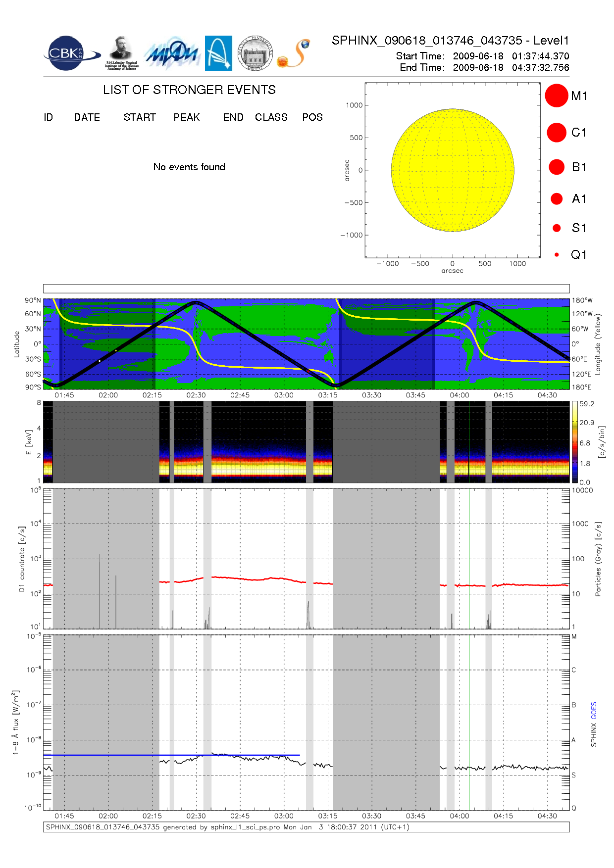The image size is (614, 868).
Task: Click the Particles (Gray) [c/s] axis label
Action: click(x=598, y=559)
